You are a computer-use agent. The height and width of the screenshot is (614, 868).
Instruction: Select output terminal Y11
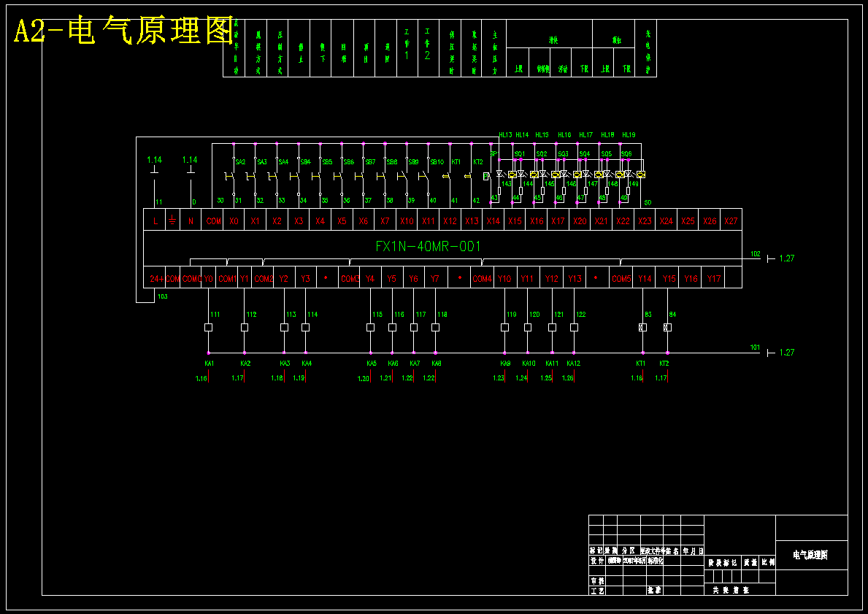[527, 279]
